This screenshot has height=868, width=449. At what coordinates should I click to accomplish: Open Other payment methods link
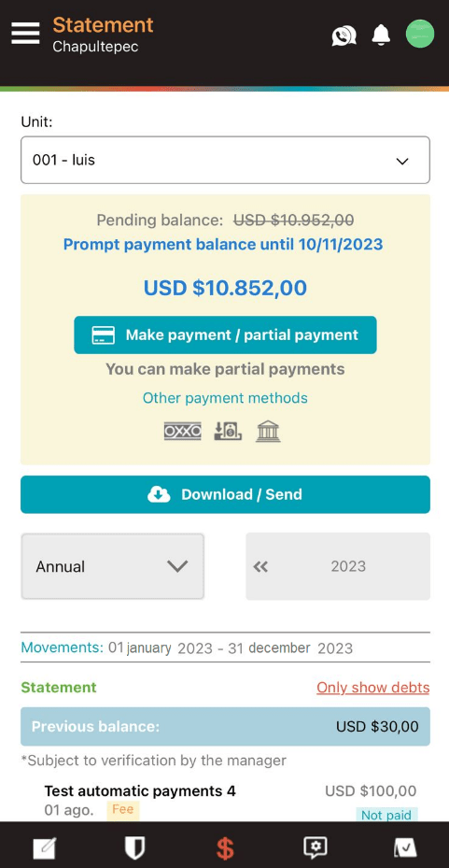(x=225, y=398)
